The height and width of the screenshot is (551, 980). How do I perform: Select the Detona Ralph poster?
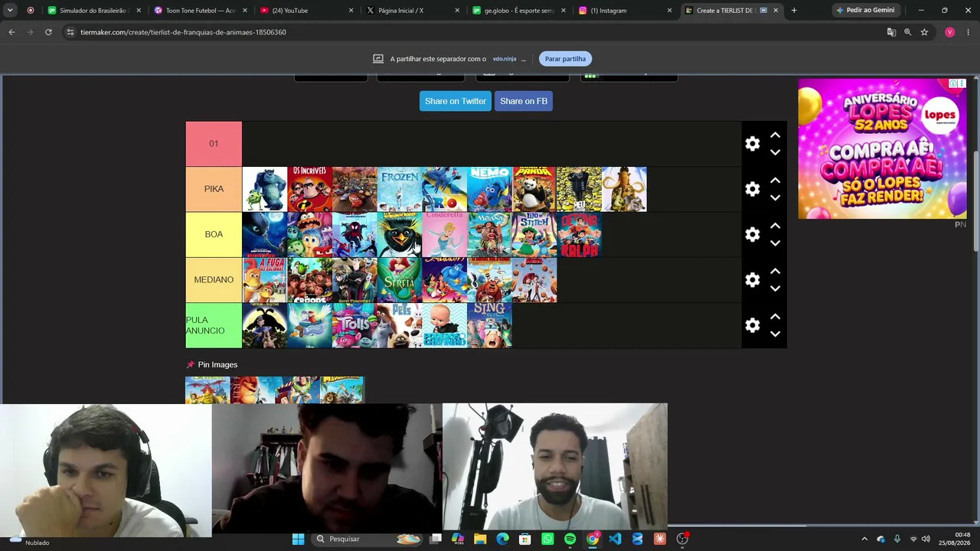580,234
